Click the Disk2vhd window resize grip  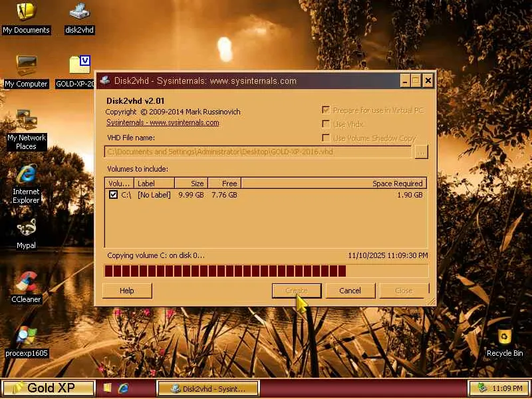coord(432,302)
